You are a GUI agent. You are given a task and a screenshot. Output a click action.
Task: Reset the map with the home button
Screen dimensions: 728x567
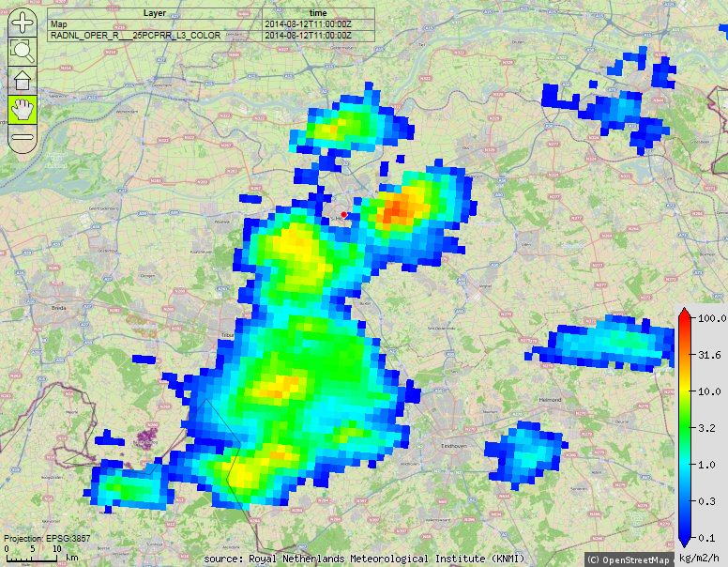pos(23,80)
